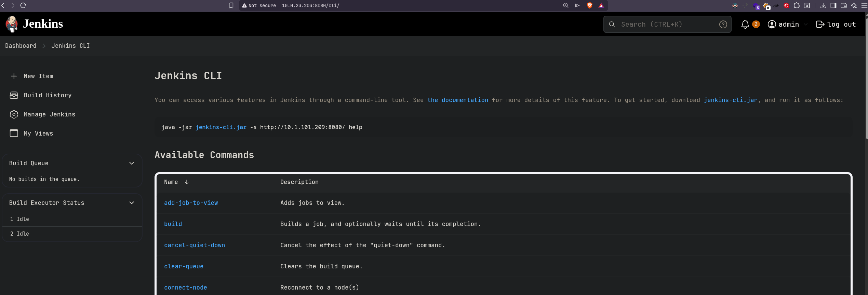Sort commands by the Name column header
Image resolution: width=868 pixels, height=295 pixels.
point(171,182)
